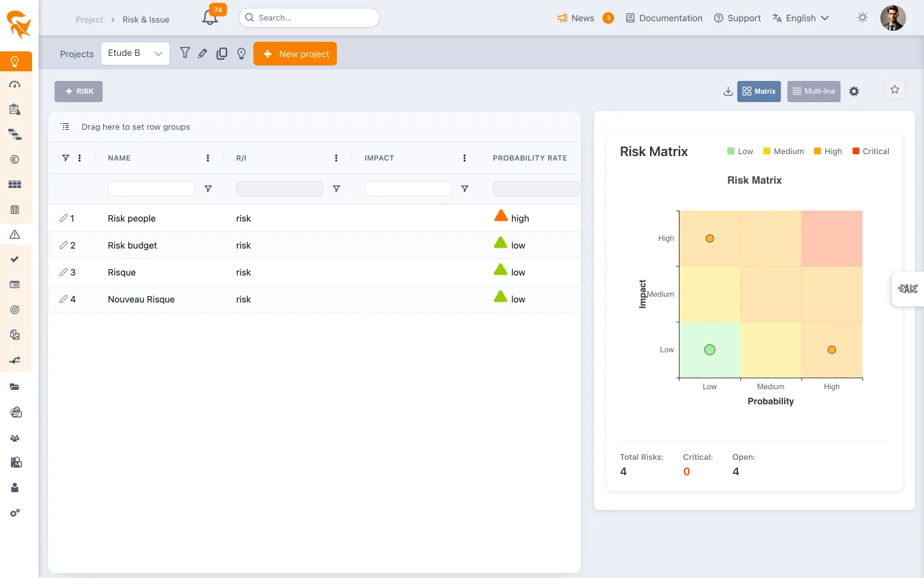Open the IMPACT column options menu
Viewport: 924px width, 578px height.
pos(465,158)
